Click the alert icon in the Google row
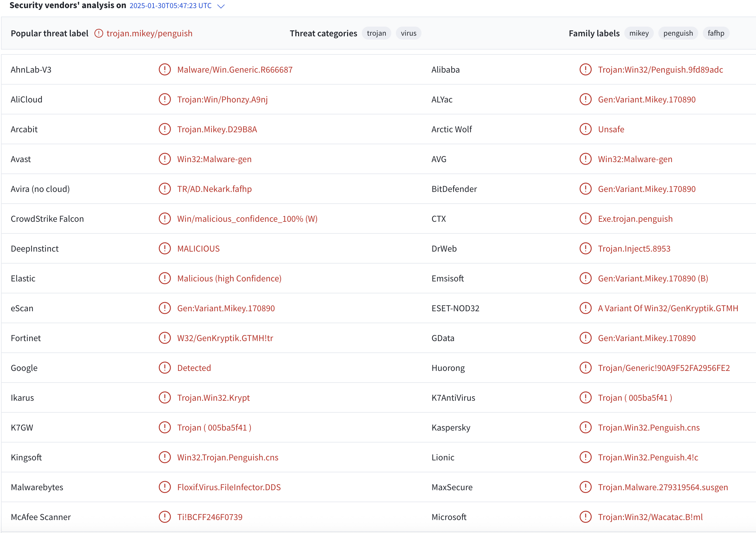 tap(165, 368)
